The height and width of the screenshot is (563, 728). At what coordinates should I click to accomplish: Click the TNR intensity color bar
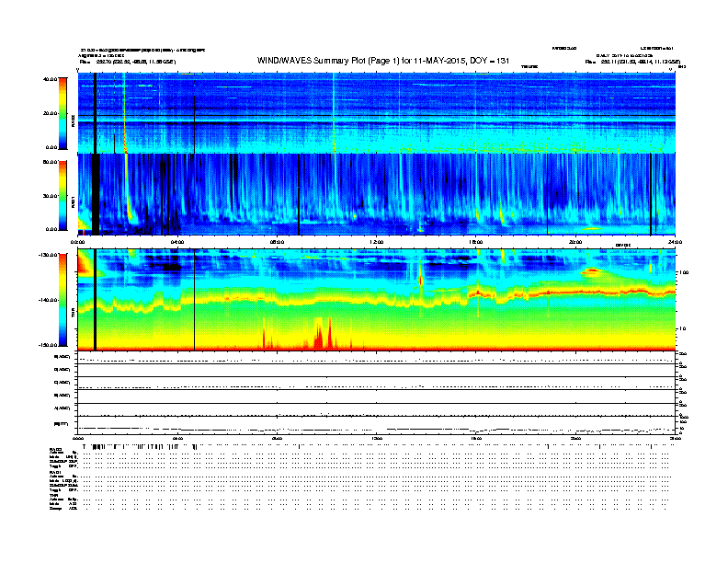[x=63, y=300]
